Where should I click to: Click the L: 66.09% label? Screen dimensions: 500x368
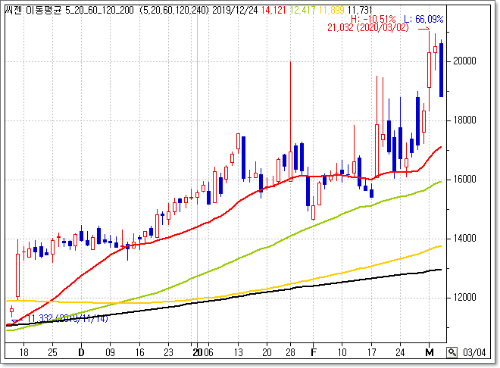pos(423,19)
